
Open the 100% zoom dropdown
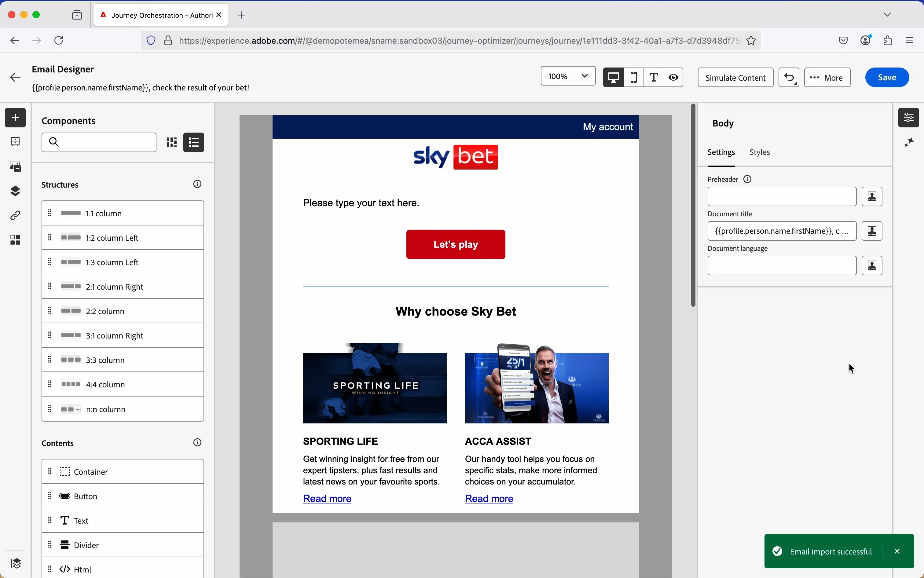568,76
